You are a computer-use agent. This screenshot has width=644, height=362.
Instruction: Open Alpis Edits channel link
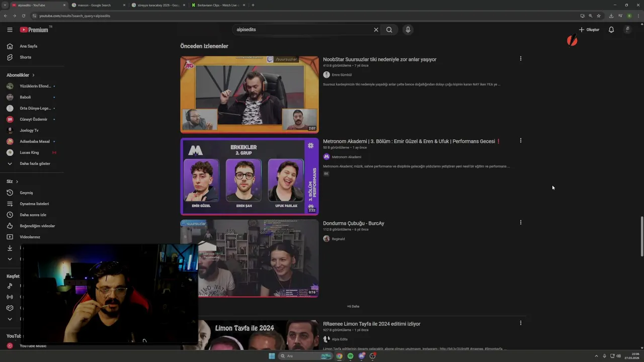tap(340, 339)
